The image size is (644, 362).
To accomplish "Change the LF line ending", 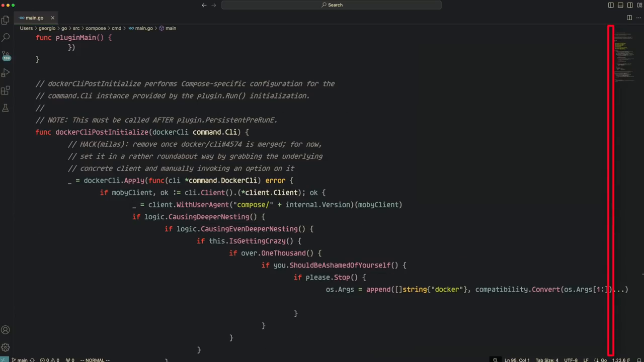I will click(x=586, y=360).
